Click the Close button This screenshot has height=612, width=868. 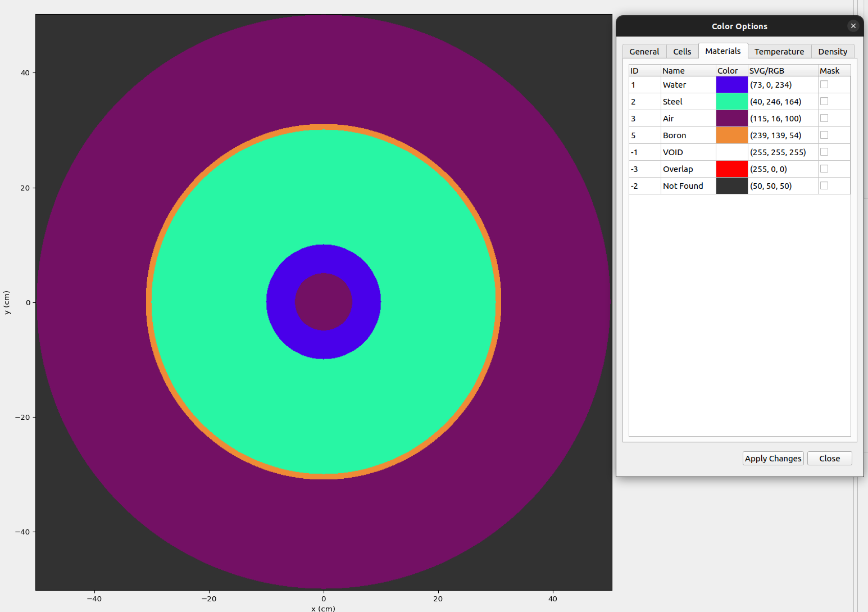coord(829,458)
